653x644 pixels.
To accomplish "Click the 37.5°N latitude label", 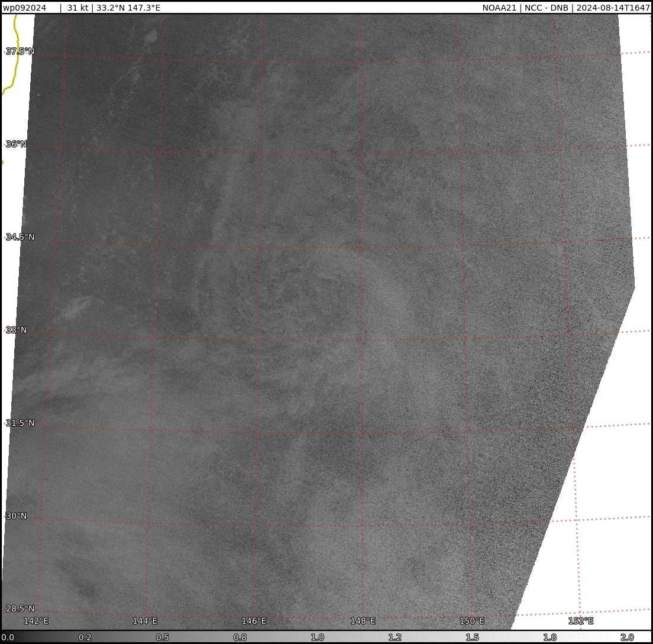I will 20,51.
